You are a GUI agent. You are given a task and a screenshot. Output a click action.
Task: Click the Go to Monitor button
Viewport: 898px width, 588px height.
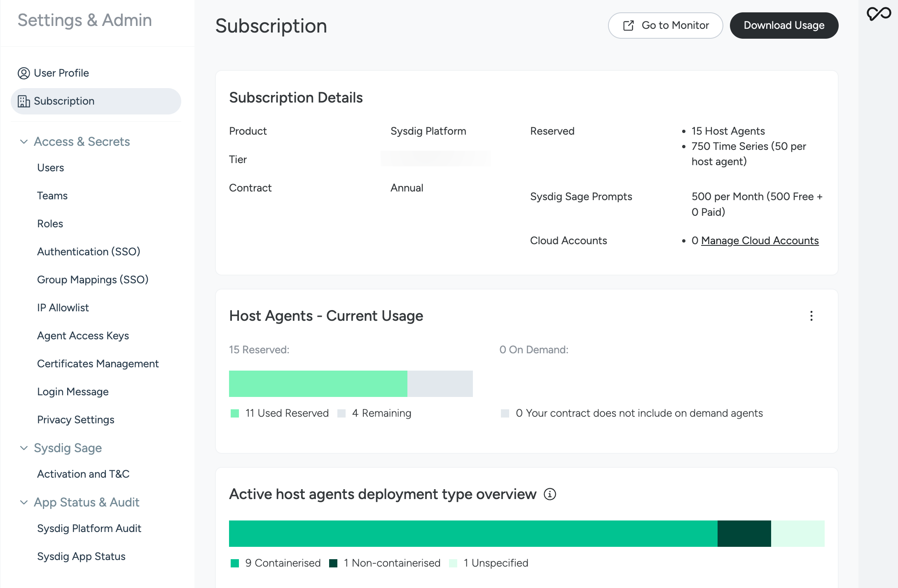point(665,26)
